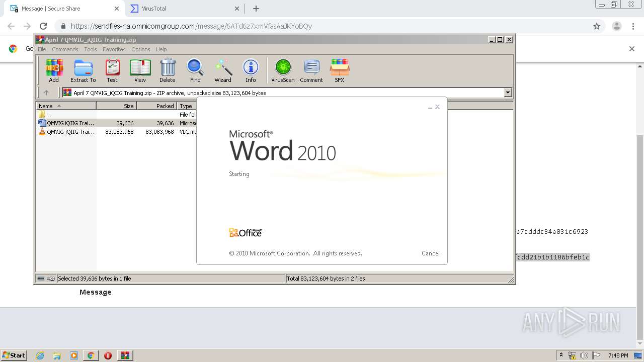Click the volume speaker tray icon
The image size is (644, 362).
point(584,355)
